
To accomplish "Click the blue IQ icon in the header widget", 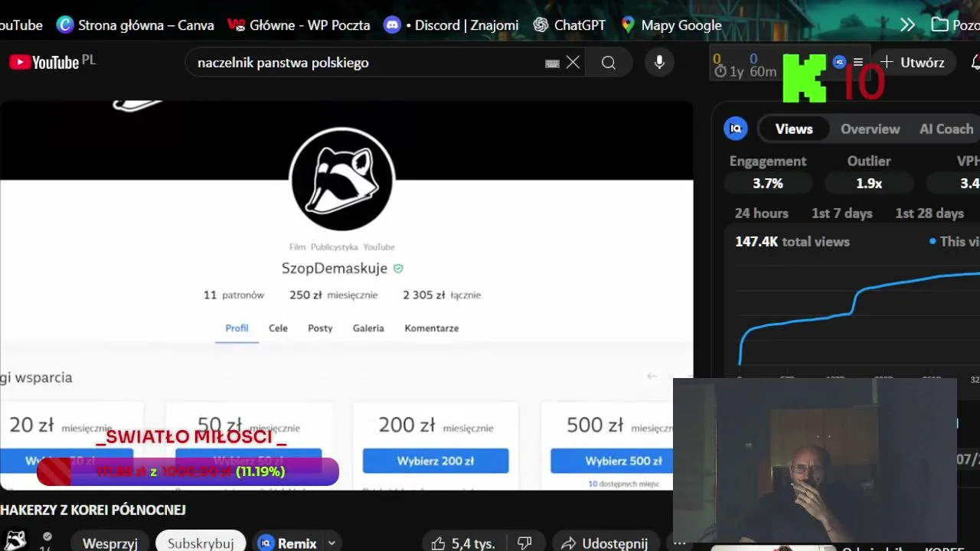I will pyautogui.click(x=839, y=63).
